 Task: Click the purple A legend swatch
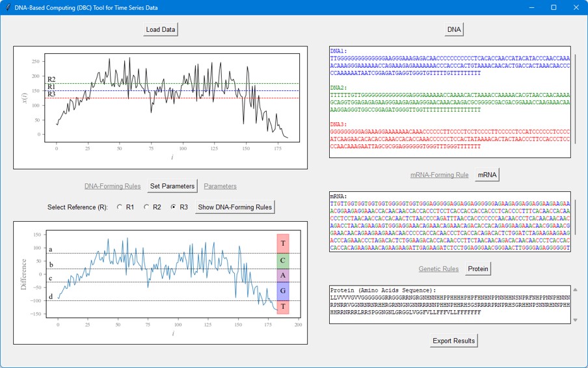click(283, 276)
